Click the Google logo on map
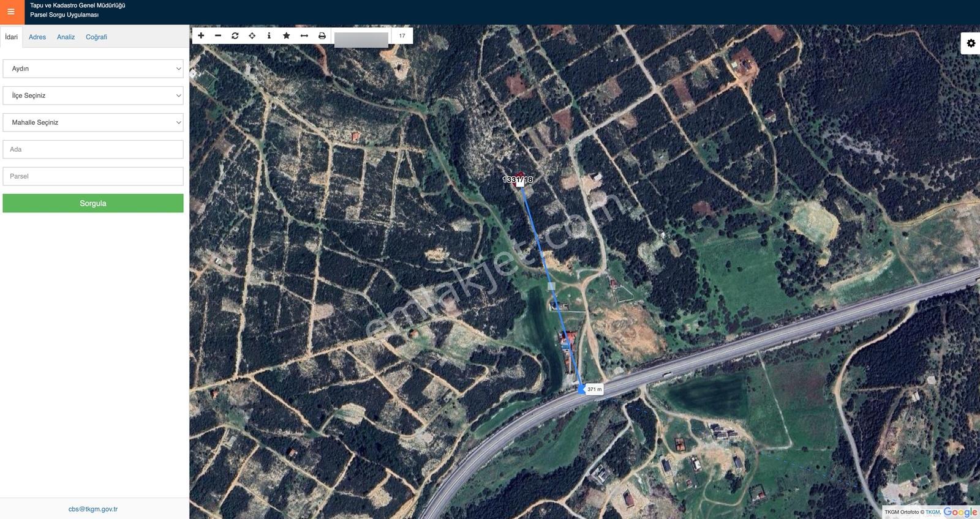980x519 pixels. tap(960, 512)
